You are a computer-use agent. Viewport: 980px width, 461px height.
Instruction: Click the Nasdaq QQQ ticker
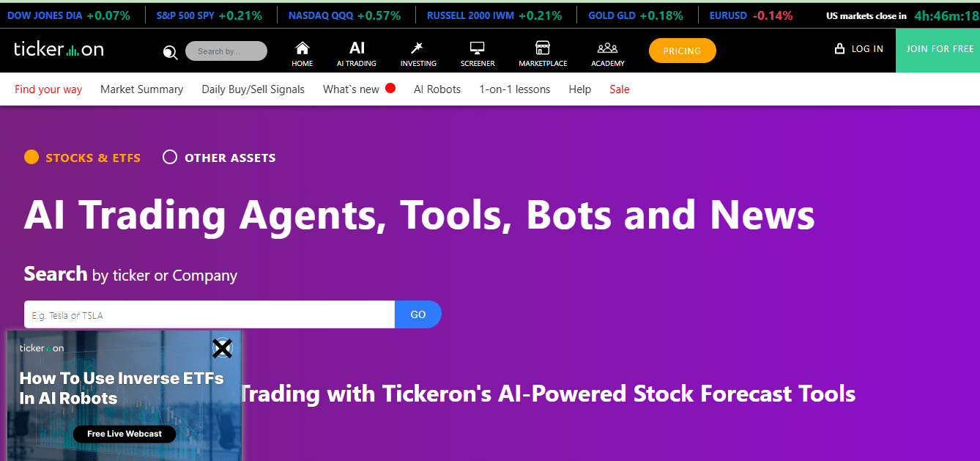[344, 15]
